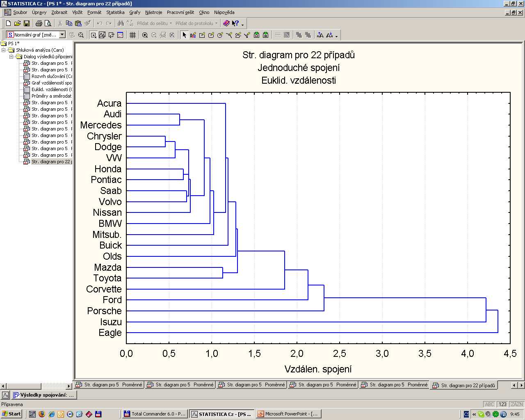Switch to 'Str. diagram pro 22 případů' tab
The height and width of the screenshot is (420, 525).
coord(464,385)
